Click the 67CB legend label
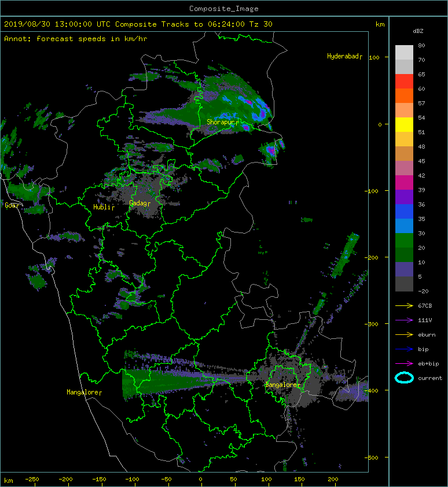 pyautogui.click(x=425, y=305)
